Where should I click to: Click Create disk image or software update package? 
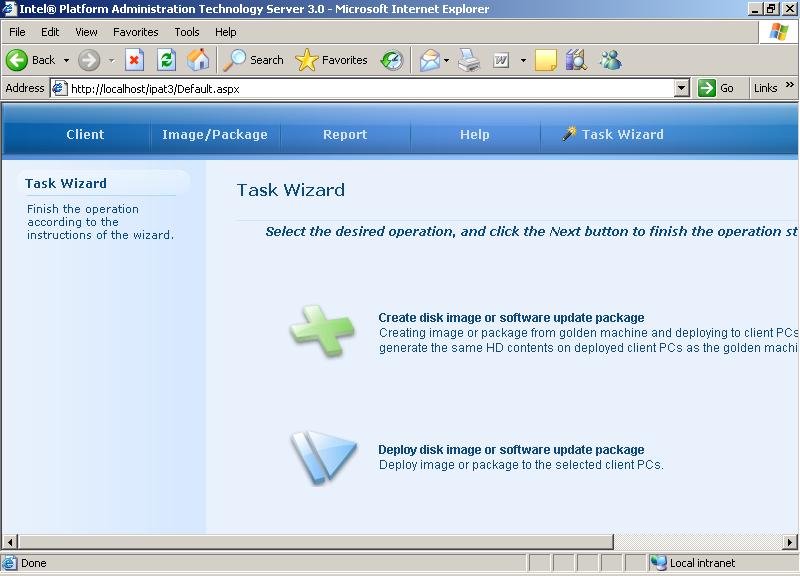tap(511, 318)
